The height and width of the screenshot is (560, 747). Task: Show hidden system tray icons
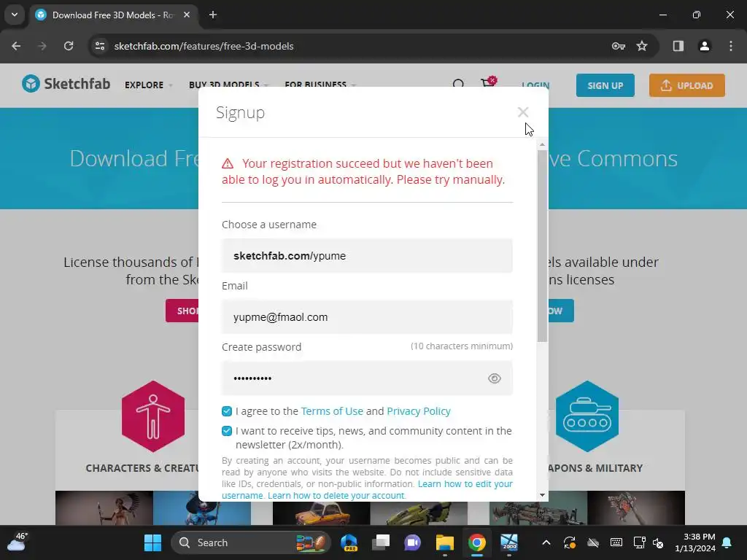(x=546, y=542)
